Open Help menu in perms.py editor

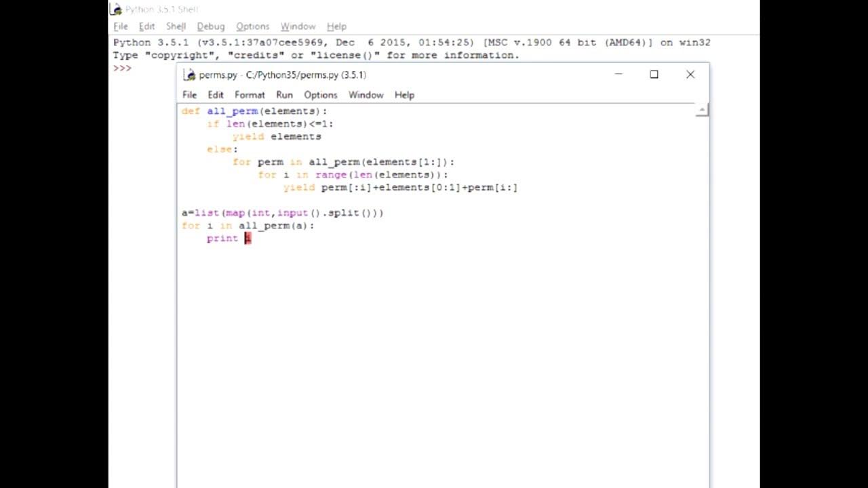click(x=404, y=95)
